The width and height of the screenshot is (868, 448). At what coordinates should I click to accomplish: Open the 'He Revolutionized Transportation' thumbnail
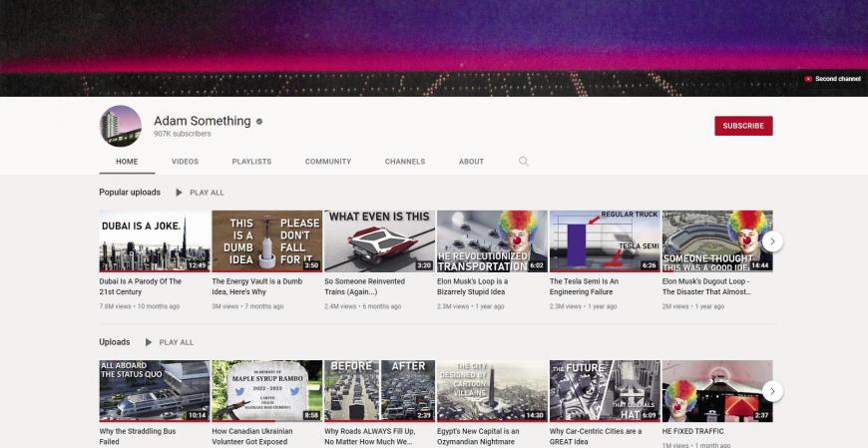tap(492, 240)
